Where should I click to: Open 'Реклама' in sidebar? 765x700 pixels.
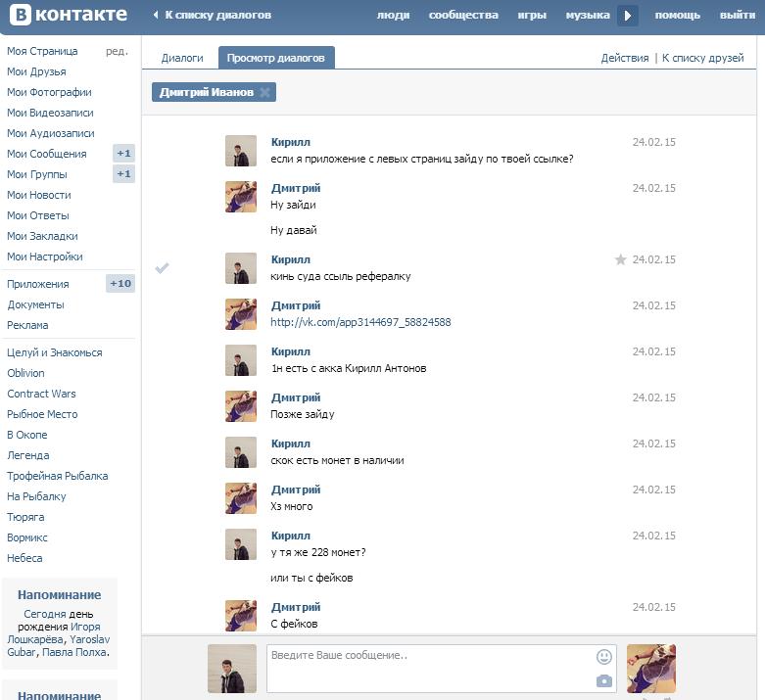(27, 325)
